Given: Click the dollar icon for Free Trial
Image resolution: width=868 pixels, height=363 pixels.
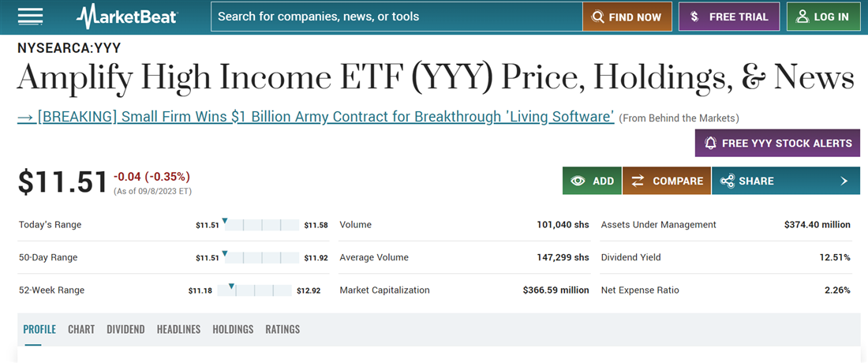Looking at the screenshot, I should [694, 17].
